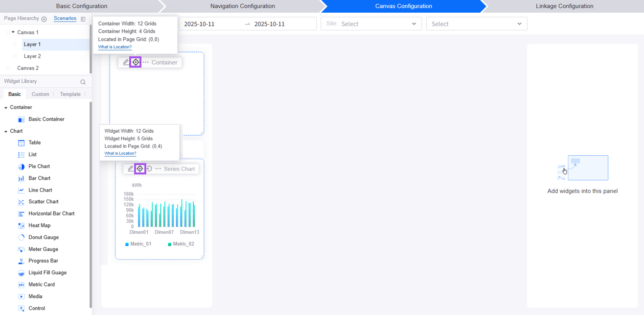Viewport: 644px width, 315px height.
Task: Open the Scenarios link
Action: coord(65,19)
